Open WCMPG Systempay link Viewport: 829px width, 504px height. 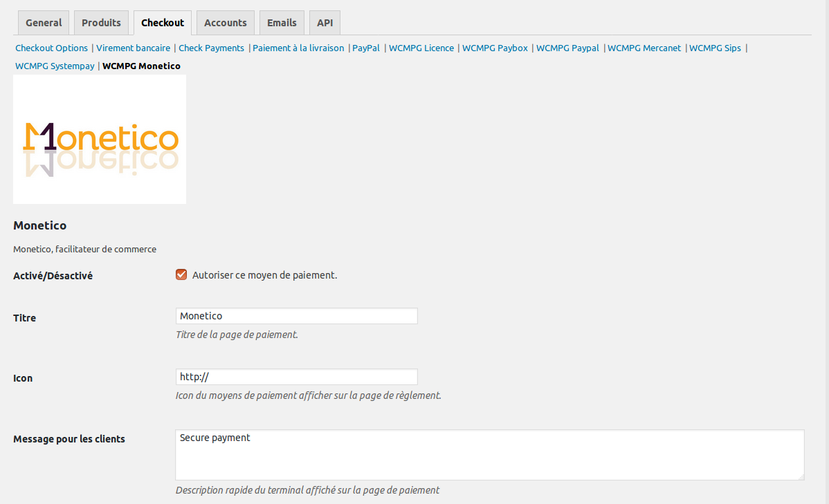55,66
